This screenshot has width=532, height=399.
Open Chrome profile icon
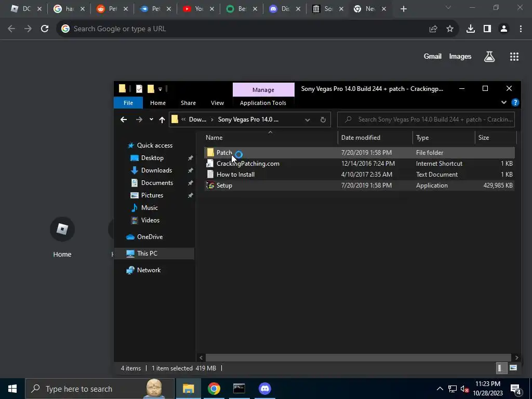click(504, 29)
